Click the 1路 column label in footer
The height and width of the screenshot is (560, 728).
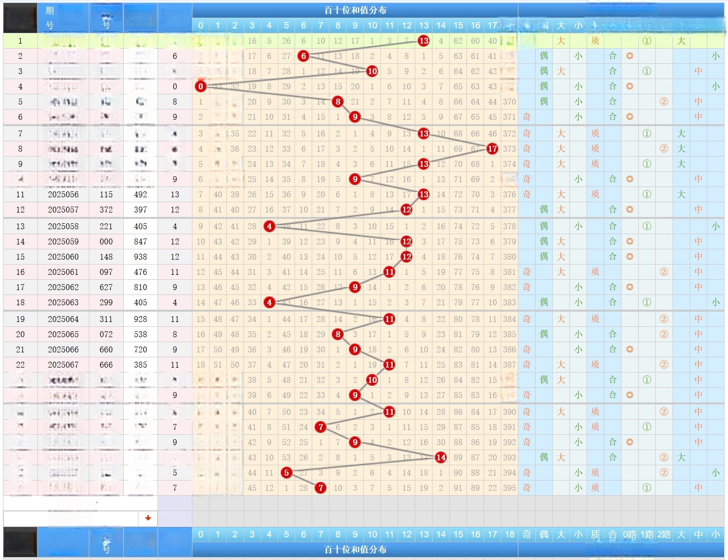coord(647,534)
